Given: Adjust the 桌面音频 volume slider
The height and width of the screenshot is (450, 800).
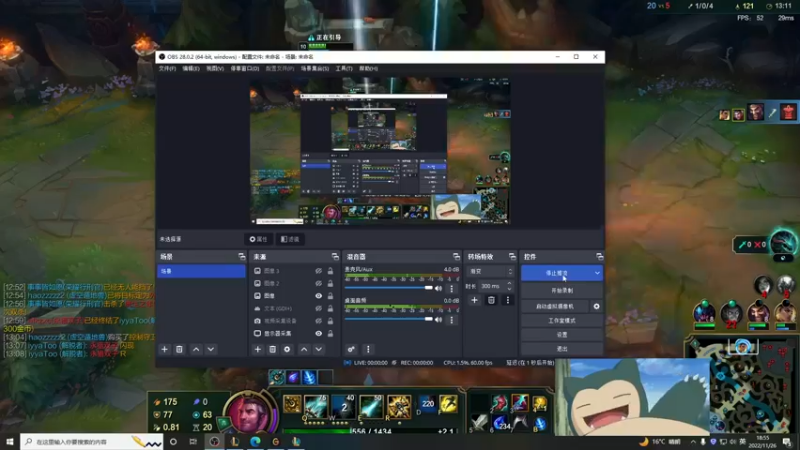Looking at the screenshot, I should [389, 319].
